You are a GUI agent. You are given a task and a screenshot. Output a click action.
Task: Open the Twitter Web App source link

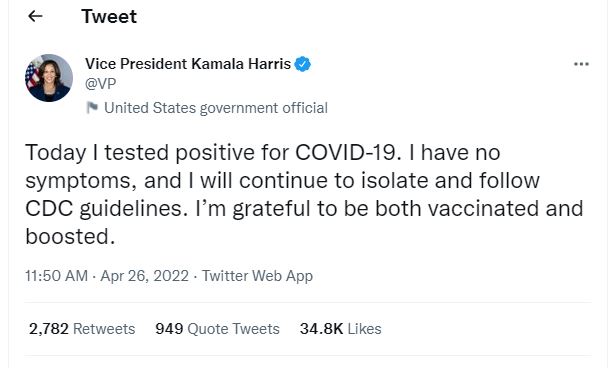click(x=257, y=276)
